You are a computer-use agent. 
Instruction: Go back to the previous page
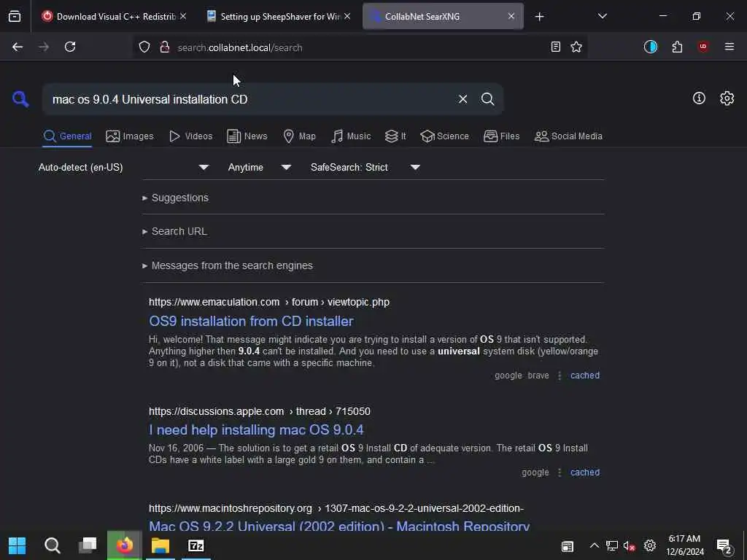[x=18, y=47]
